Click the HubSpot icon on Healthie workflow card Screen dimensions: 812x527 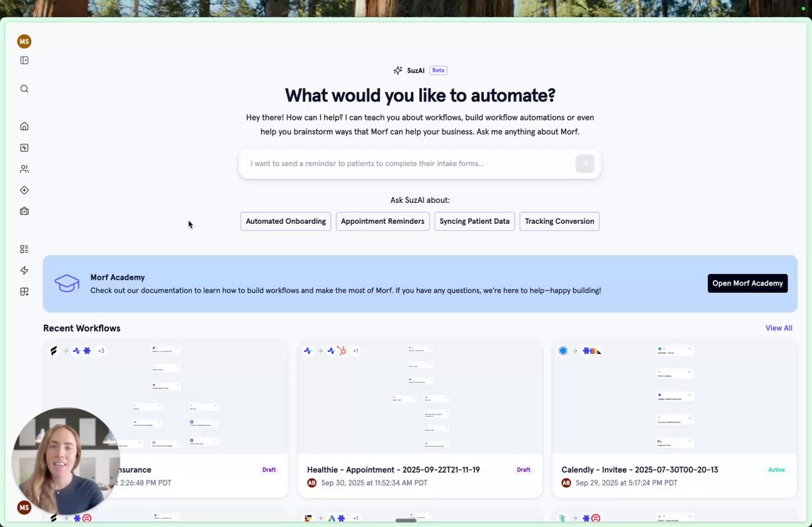coord(341,351)
